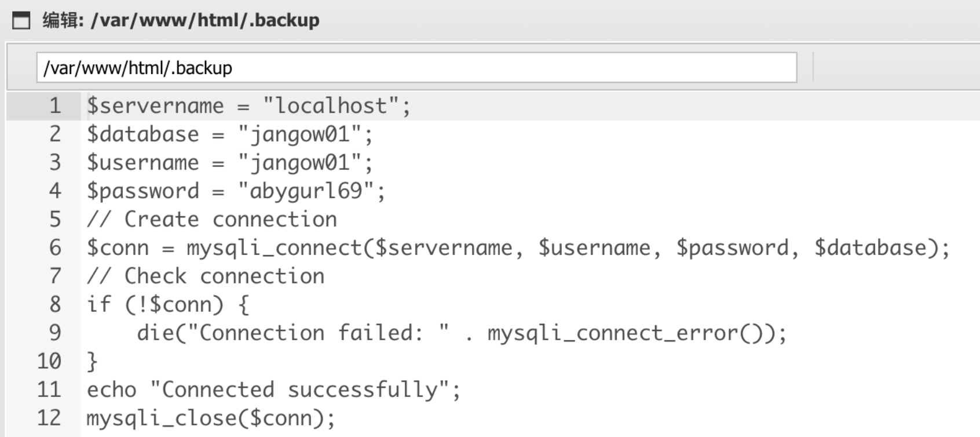
Task: Click line number 6 in the gutter
Action: (x=55, y=247)
